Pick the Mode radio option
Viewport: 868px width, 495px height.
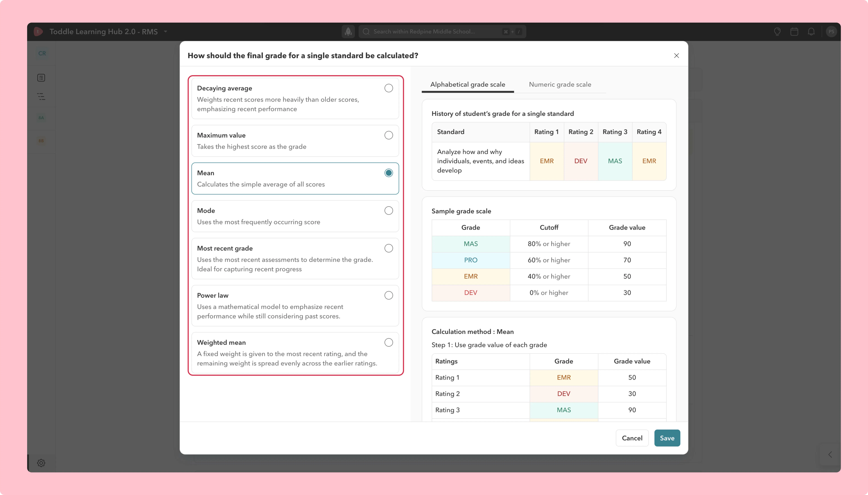pos(389,211)
